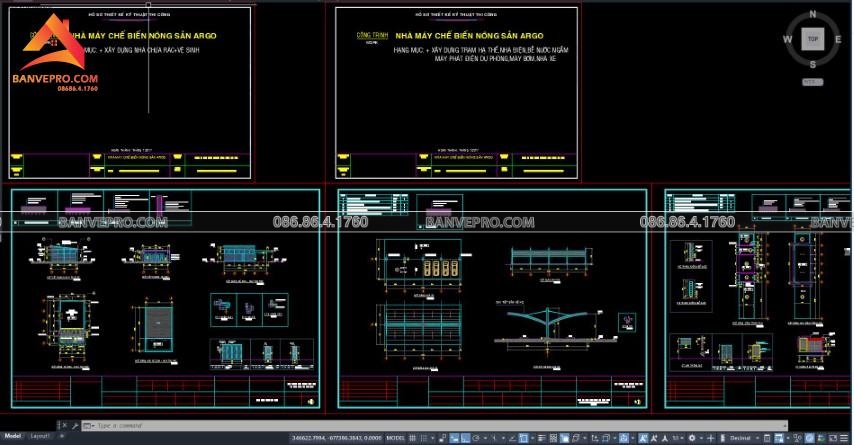Toggle lineweight display icon

pyautogui.click(x=542, y=438)
